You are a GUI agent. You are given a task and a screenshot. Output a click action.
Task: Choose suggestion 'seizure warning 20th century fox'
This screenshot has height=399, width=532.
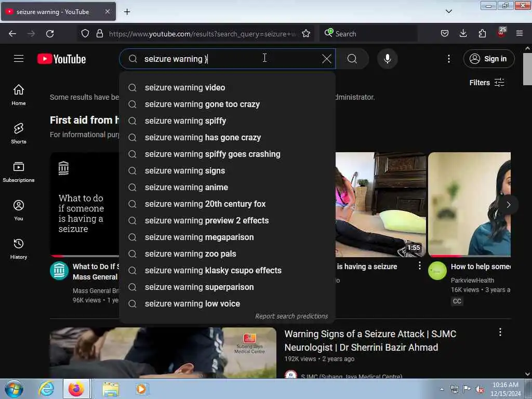[x=228, y=204]
